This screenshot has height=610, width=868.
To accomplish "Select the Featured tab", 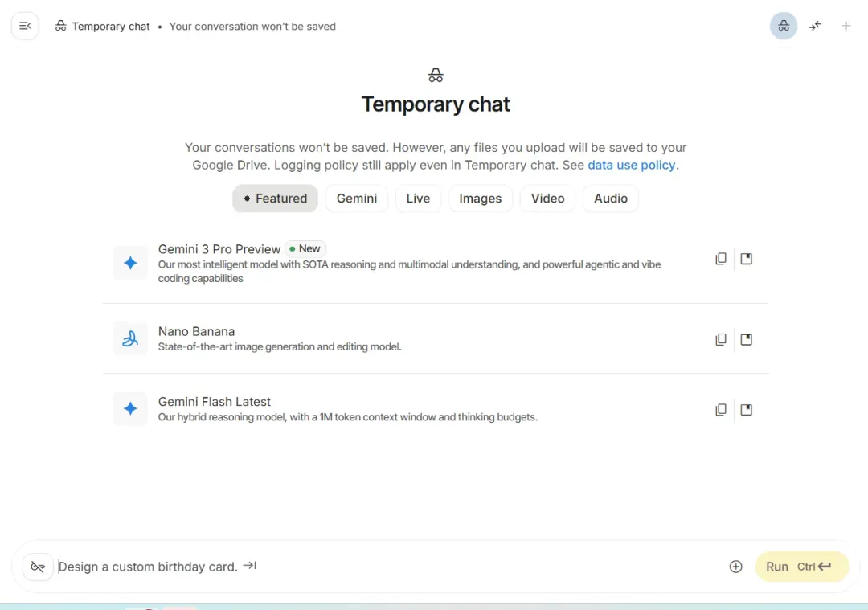I will (275, 199).
